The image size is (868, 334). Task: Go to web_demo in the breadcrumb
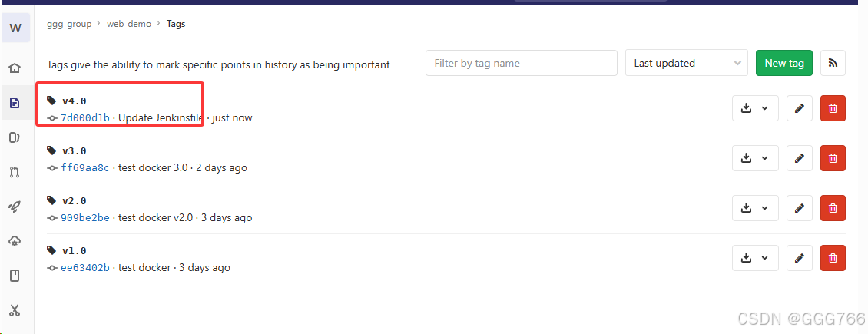pyautogui.click(x=129, y=24)
